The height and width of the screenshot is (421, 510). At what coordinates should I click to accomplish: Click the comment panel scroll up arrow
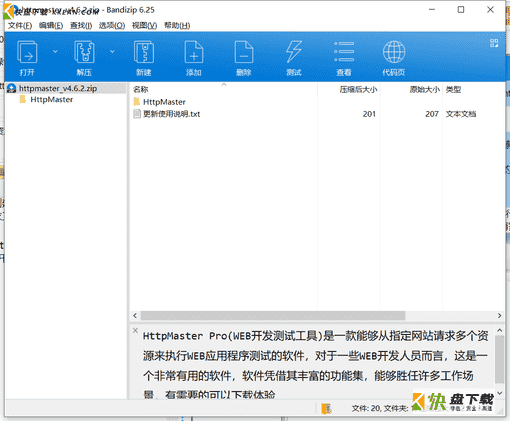coord(499,330)
